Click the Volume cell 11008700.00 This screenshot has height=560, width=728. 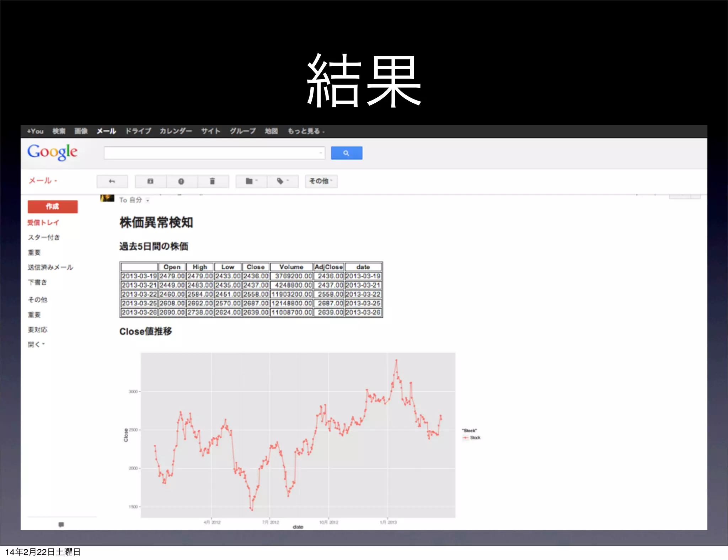pos(291,312)
